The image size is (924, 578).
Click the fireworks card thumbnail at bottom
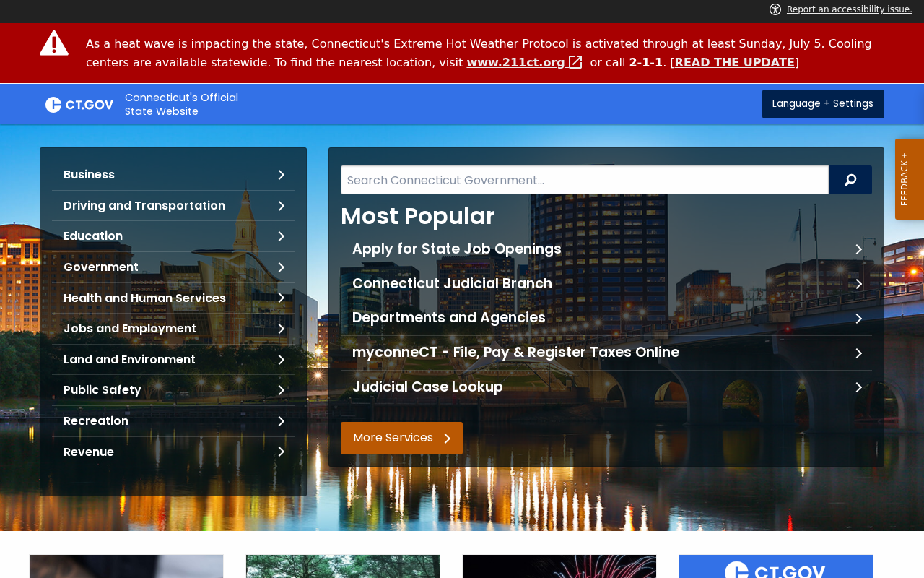(x=559, y=566)
